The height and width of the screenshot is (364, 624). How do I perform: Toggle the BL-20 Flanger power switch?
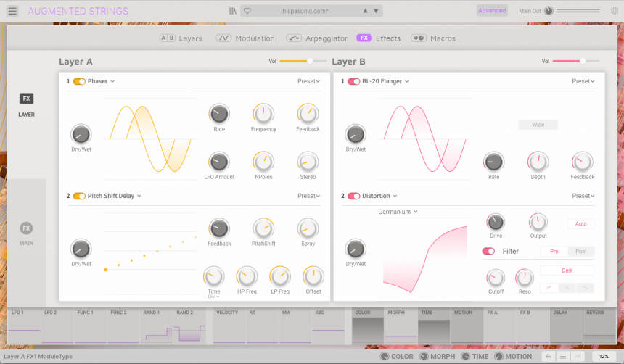[x=354, y=81]
